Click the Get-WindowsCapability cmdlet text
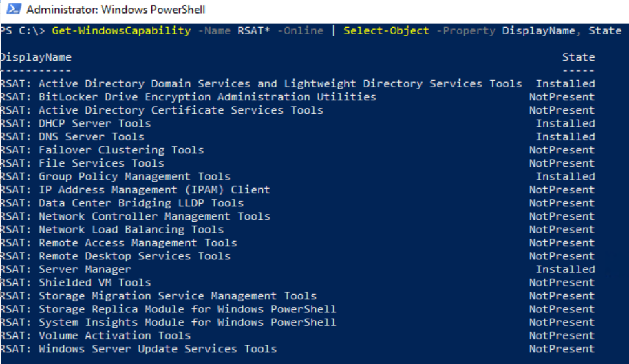 [120, 31]
